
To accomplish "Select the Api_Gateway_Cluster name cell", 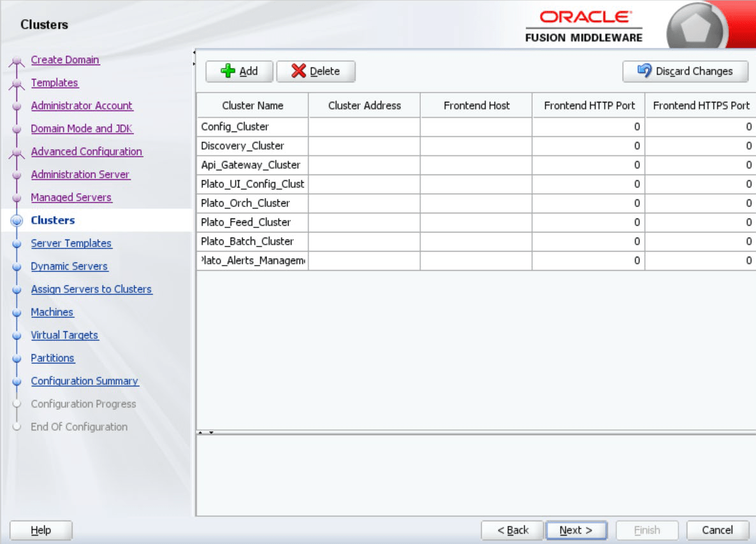I will pos(252,165).
